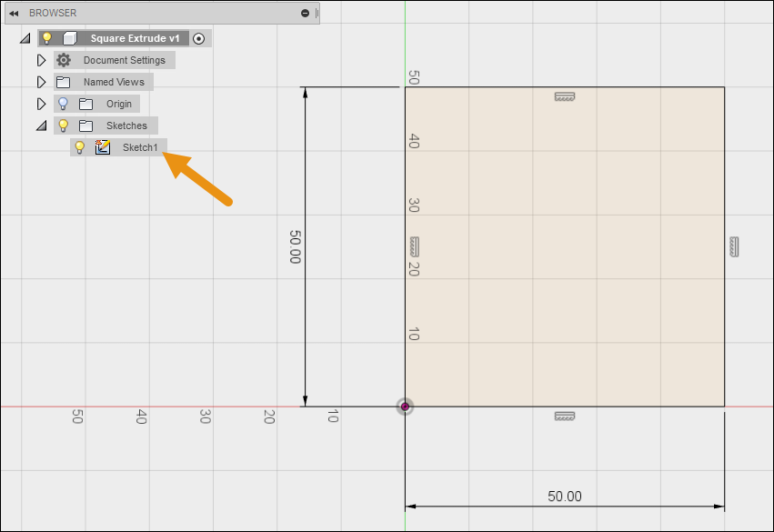Expand the Named Views folder
Image resolution: width=774 pixels, height=532 pixels.
tap(42, 82)
